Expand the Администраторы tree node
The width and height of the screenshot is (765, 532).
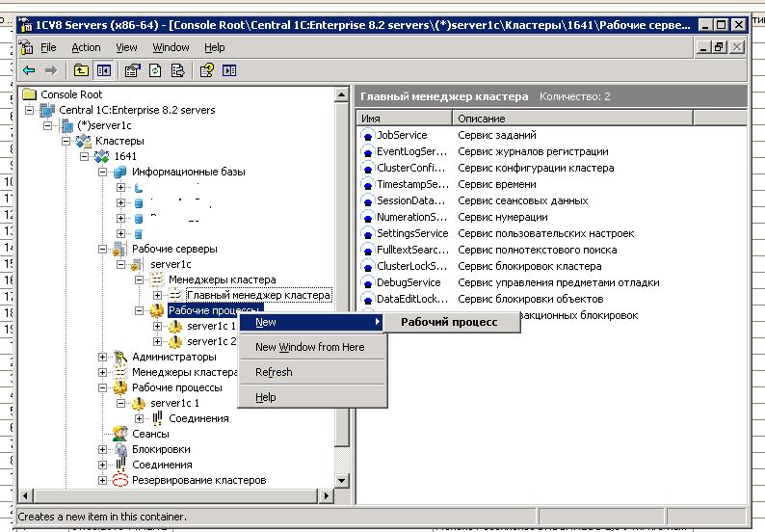point(102,357)
